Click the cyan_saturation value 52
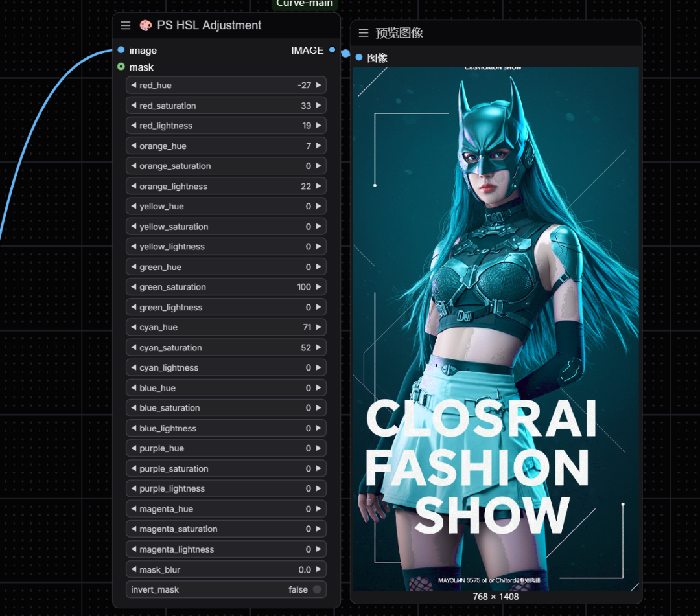Viewport: 700px width, 616px height. (306, 347)
